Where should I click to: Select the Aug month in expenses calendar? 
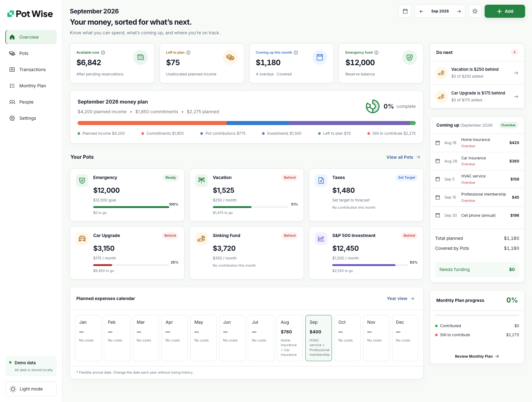290,338
